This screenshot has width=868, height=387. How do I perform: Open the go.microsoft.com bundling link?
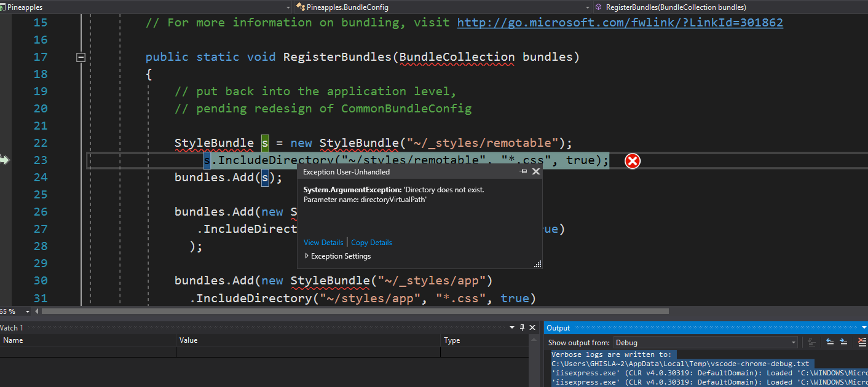[620, 23]
